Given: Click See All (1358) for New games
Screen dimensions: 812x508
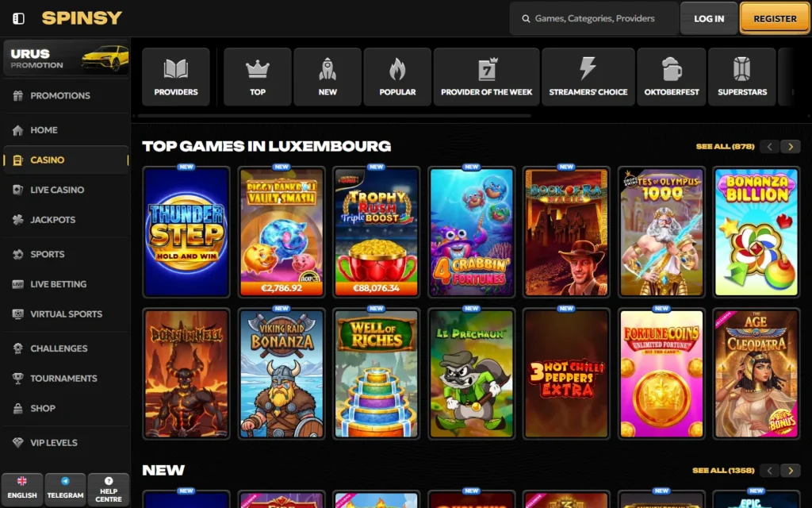Looking at the screenshot, I should coord(723,471).
